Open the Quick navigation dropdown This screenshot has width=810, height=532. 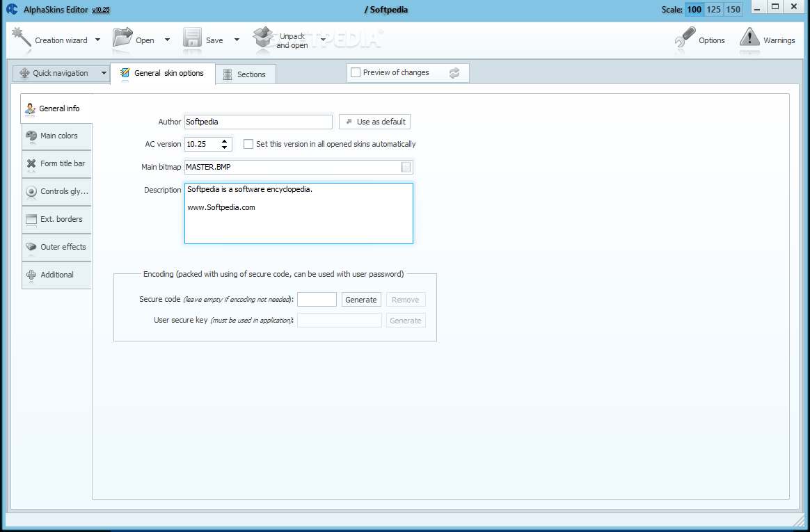tap(103, 73)
